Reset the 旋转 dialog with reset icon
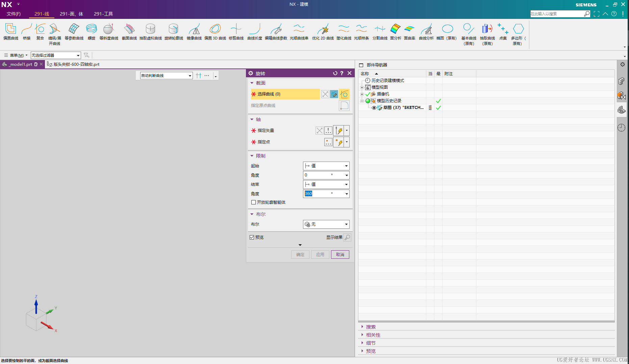The height and width of the screenshot is (364, 629). pyautogui.click(x=335, y=73)
